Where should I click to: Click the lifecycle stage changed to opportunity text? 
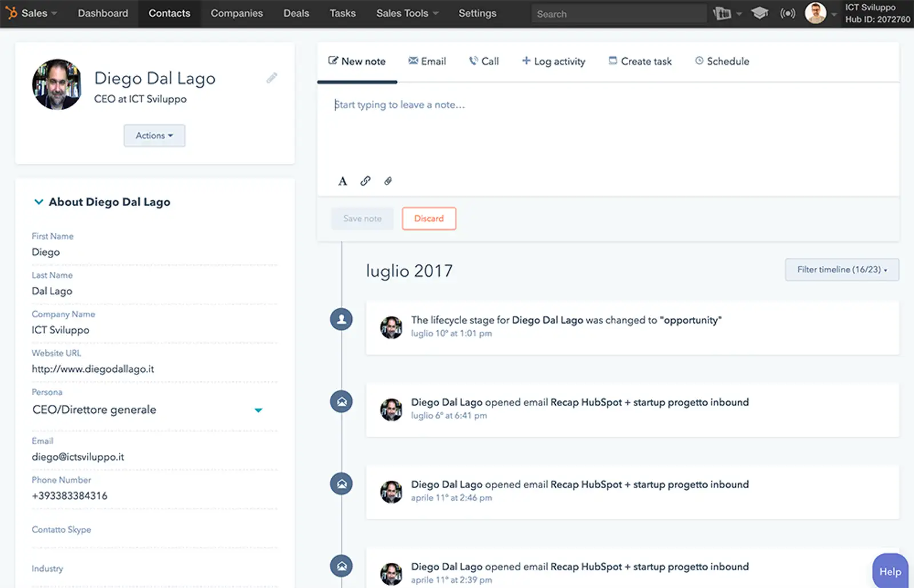click(566, 320)
